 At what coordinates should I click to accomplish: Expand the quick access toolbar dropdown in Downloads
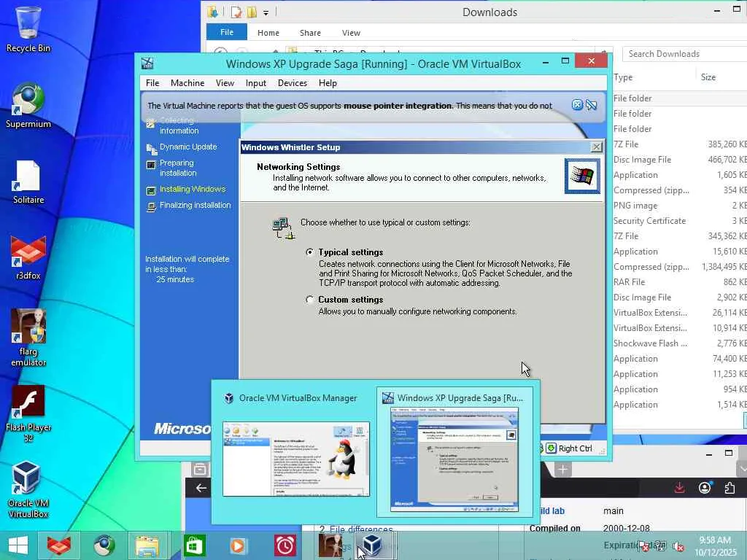pos(266,12)
